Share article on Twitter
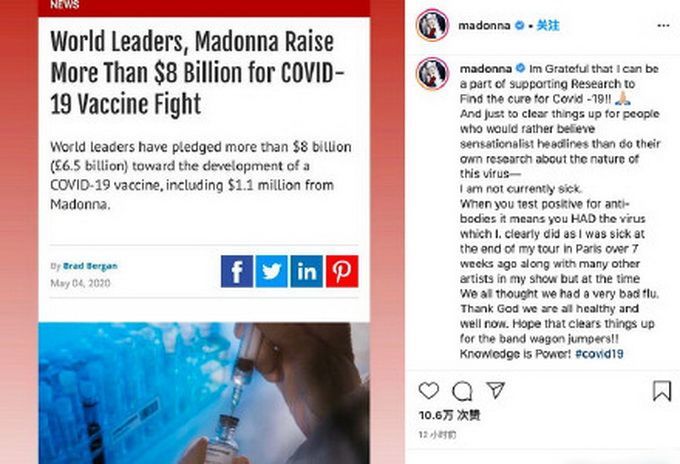 (271, 271)
